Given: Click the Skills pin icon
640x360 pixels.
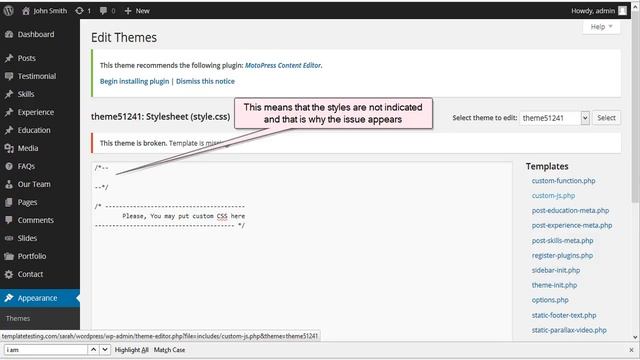Looking at the screenshot, I should [x=9, y=94].
